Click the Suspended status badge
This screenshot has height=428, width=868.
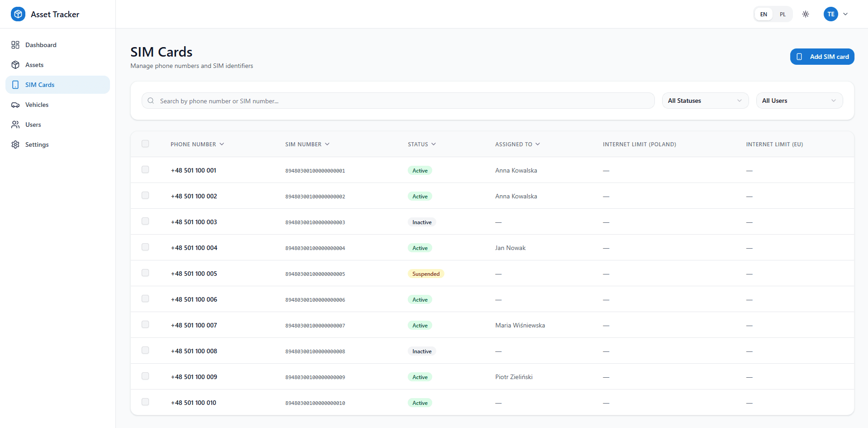tap(425, 274)
